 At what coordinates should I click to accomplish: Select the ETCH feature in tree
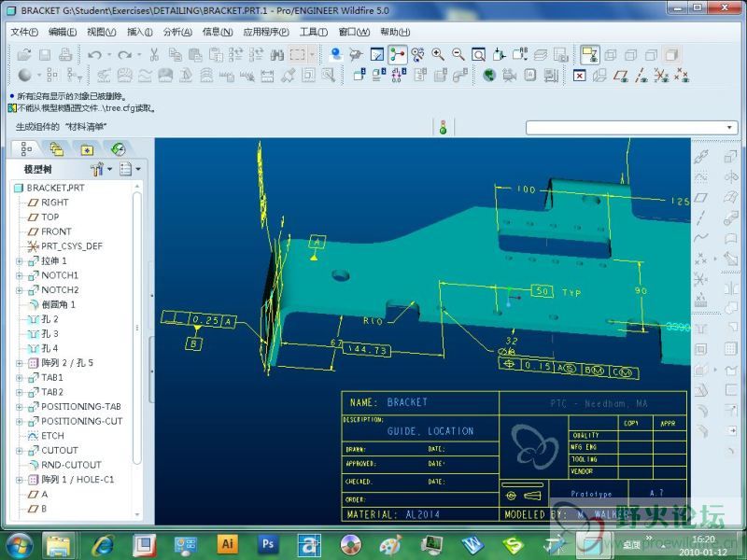coord(46,436)
